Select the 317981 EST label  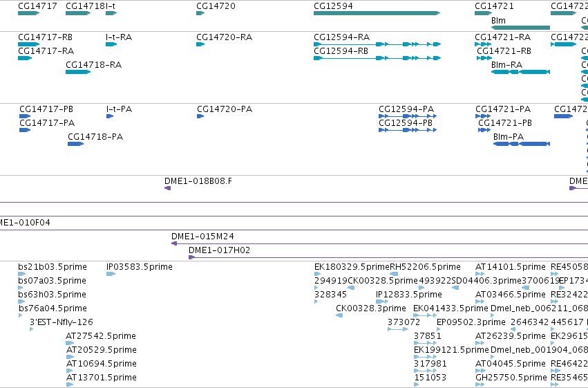[x=430, y=364]
